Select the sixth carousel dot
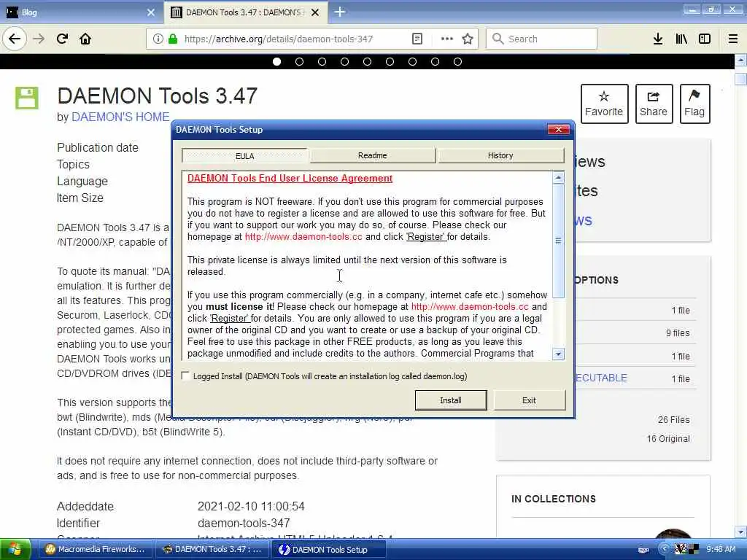This screenshot has height=560, width=747. pyautogui.click(x=390, y=61)
